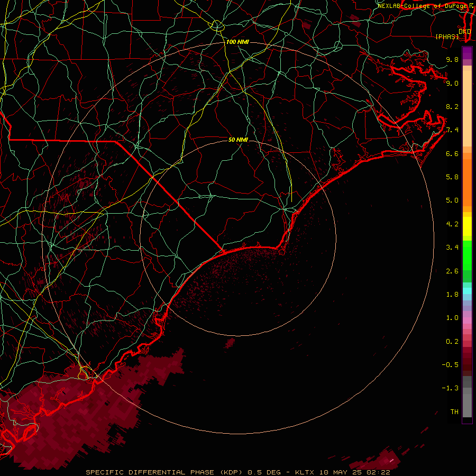Image resolution: width=476 pixels, height=476 pixels.
Task: Click the 9.0 value on color scale
Action: 452,83
